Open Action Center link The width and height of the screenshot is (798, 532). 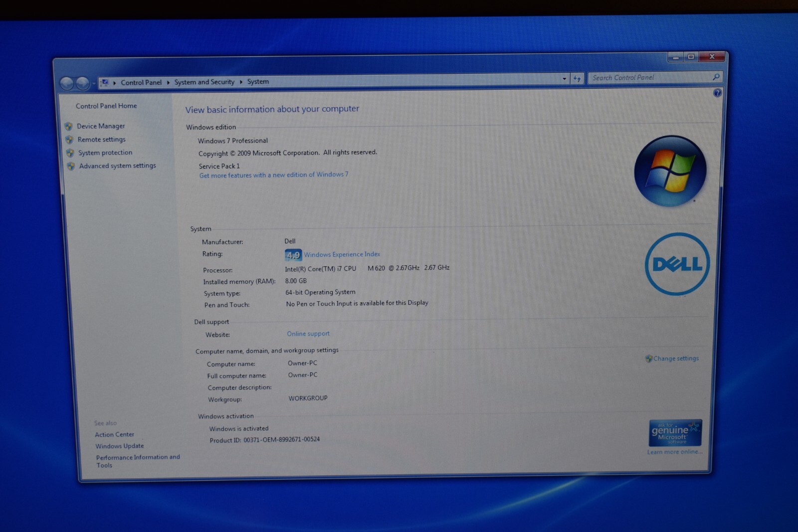115,435
